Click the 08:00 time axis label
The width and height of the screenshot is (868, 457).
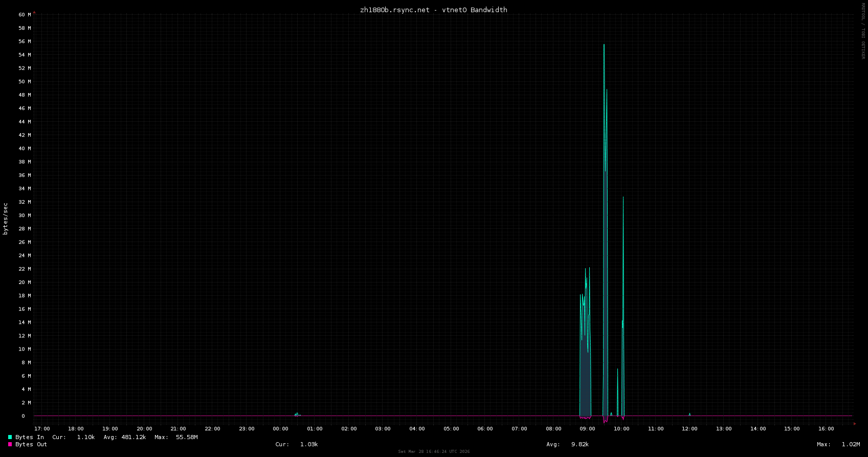[553, 429]
